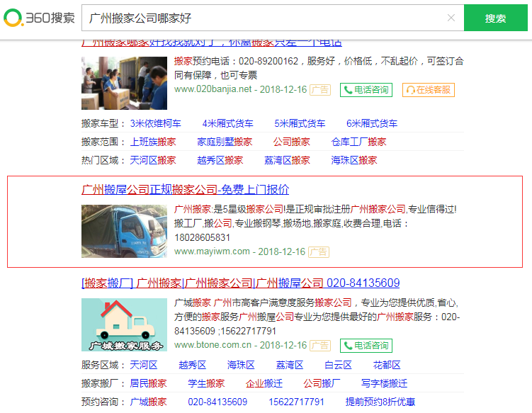532x413 pixels.
Task: Open the [搬家搬厂] 广州搬家 020-84135609 title link
Action: pyautogui.click(x=241, y=283)
